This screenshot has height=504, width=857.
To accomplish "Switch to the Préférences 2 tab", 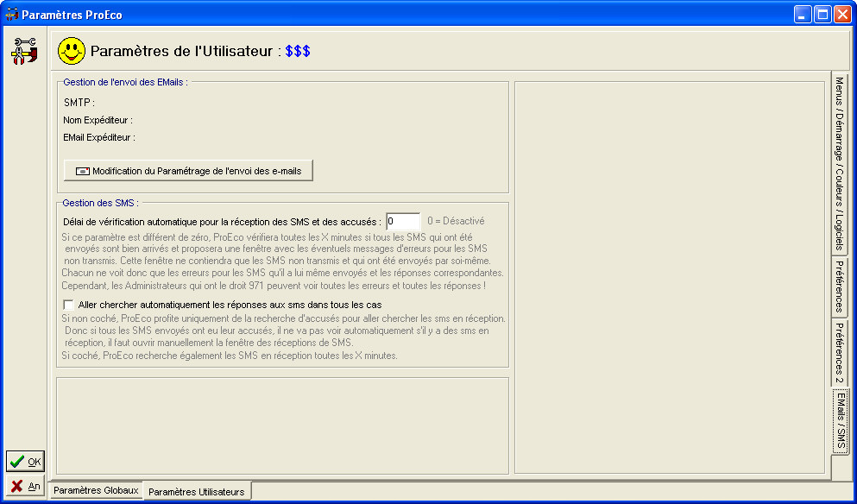I will 840,353.
